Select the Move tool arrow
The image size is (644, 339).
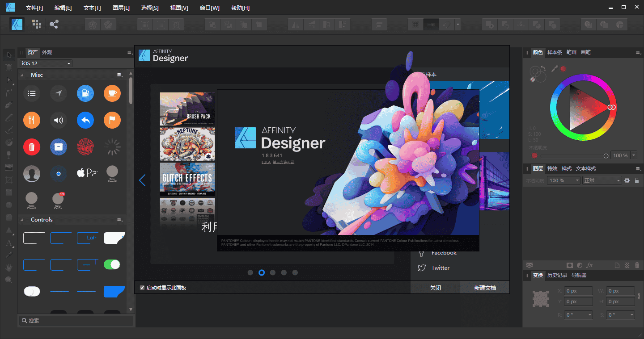(x=9, y=55)
